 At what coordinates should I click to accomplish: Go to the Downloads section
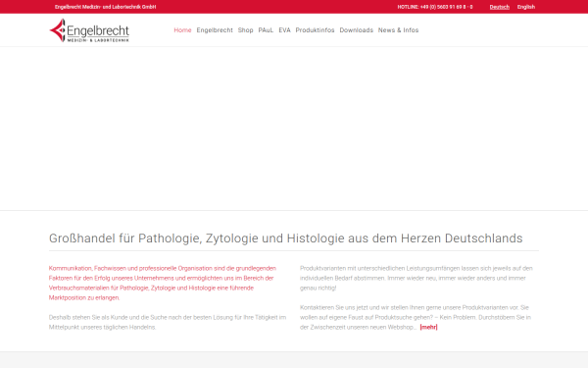pos(357,30)
